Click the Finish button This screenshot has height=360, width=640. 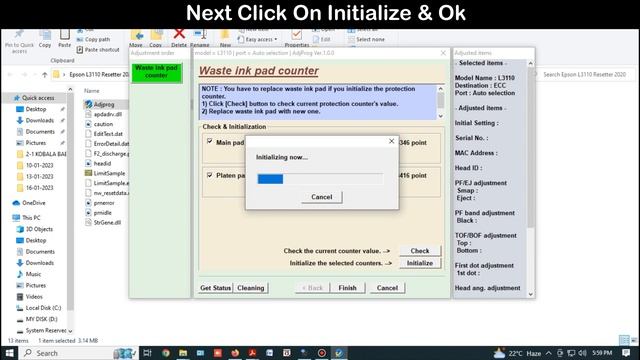[x=347, y=288]
